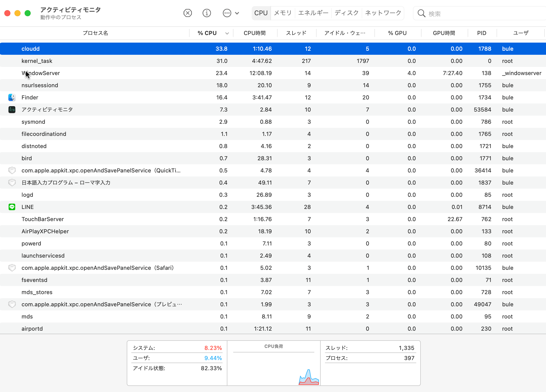Viewport: 546px width, 392px height.
Task: Open process info with the (i) icon
Action: coord(207,13)
